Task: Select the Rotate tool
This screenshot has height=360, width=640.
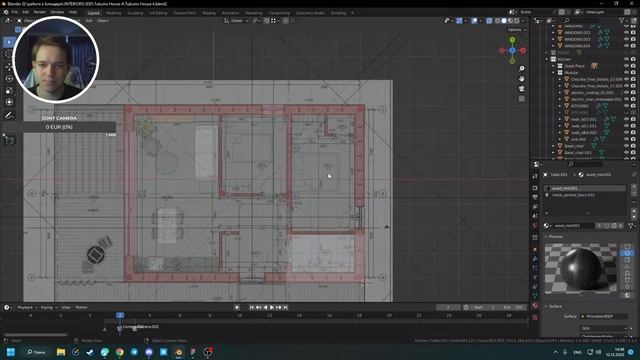Action: (x=9, y=78)
